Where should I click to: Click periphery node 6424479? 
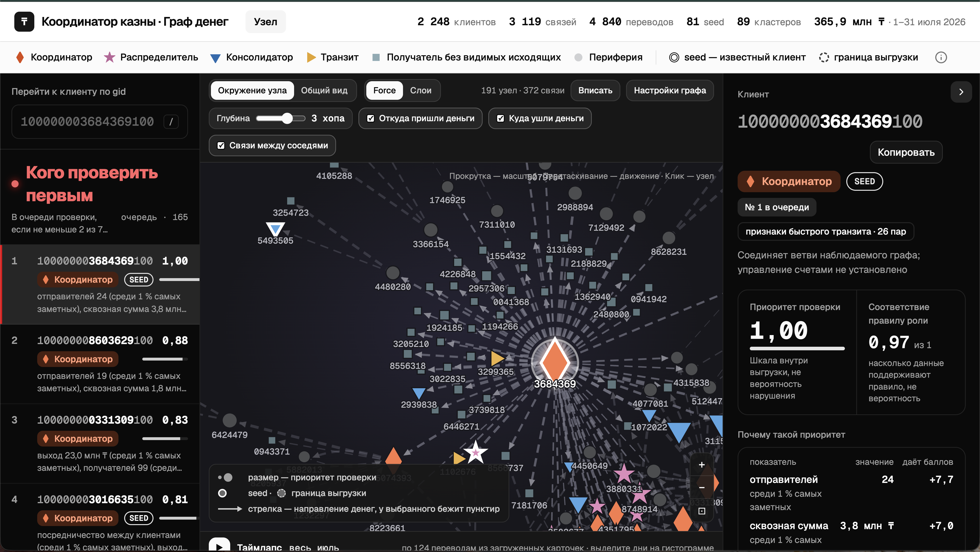point(230,421)
